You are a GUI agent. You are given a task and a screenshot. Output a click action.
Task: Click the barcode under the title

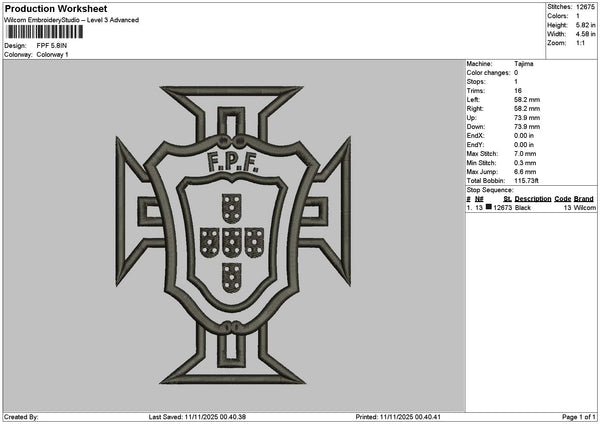pyautogui.click(x=45, y=32)
